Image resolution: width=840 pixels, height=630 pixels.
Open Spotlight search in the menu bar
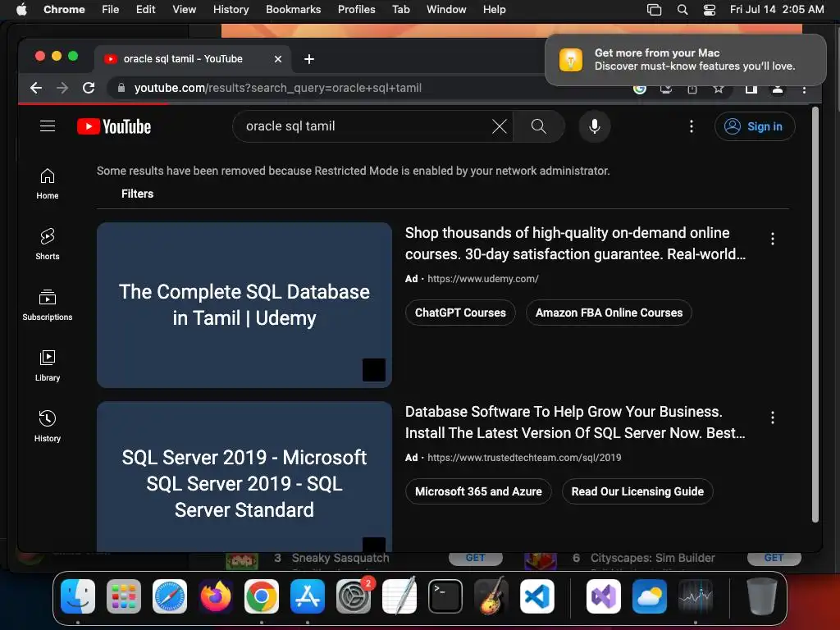tap(682, 10)
